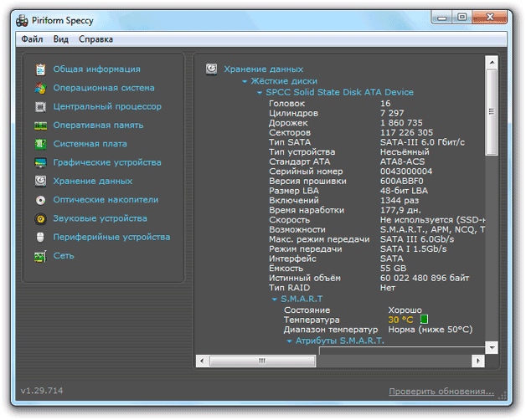This screenshot has width=526, height=420.
Task: Click the Проверить обновления link
Action: 441,392
